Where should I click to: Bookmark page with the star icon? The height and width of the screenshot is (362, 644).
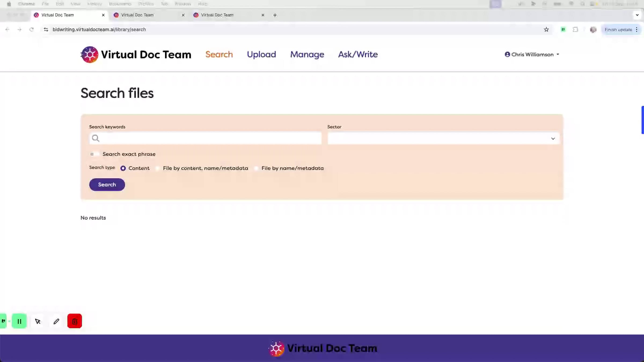tap(546, 29)
